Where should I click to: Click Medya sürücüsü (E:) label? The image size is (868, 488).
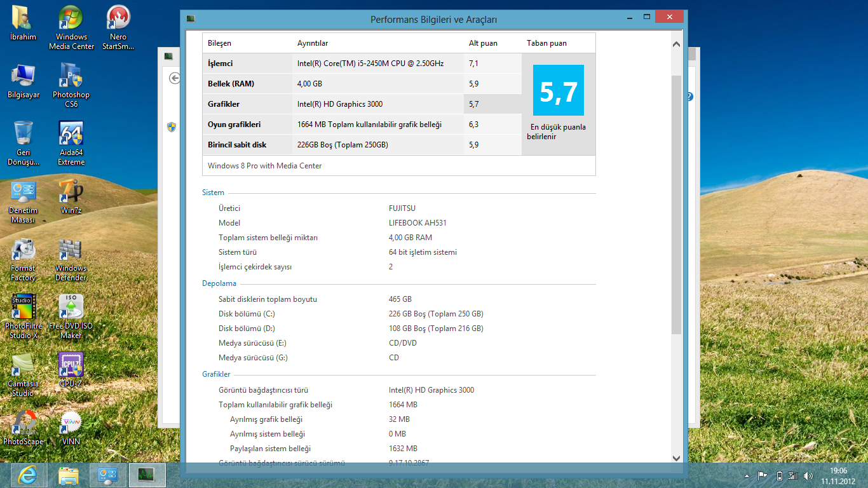point(253,342)
